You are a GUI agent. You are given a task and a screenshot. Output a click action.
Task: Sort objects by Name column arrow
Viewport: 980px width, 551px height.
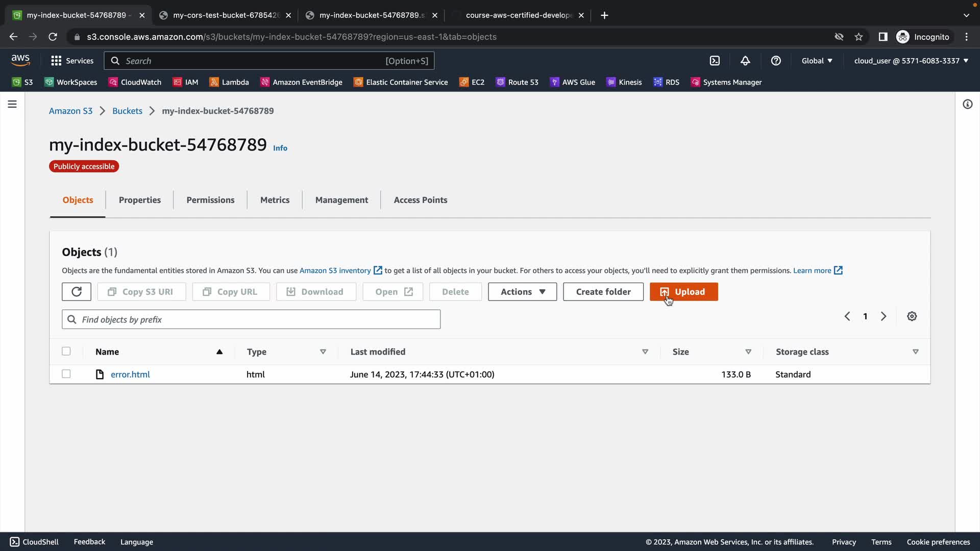[219, 352]
